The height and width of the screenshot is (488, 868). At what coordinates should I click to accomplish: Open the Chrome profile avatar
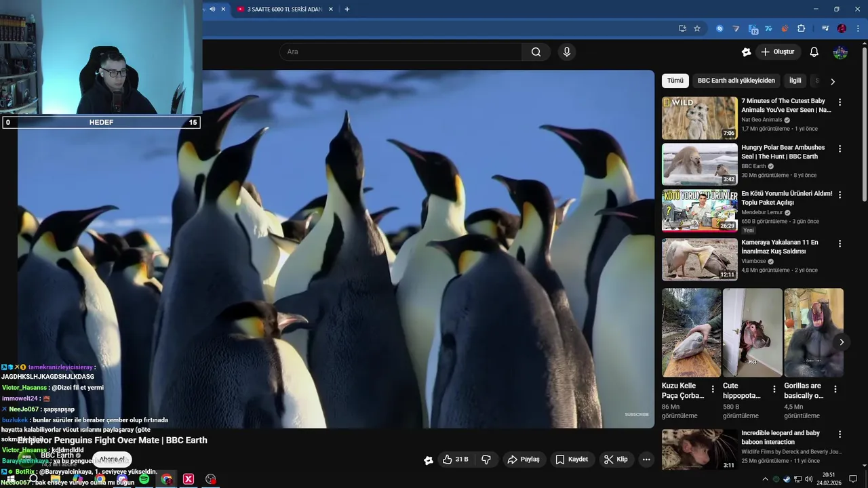click(x=842, y=28)
